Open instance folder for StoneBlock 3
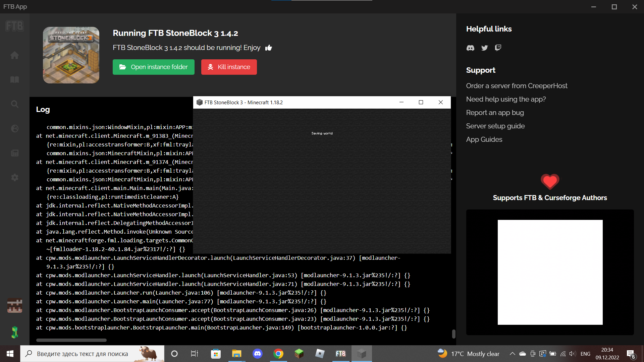Screen dimensions: 644x362 tap(153, 67)
